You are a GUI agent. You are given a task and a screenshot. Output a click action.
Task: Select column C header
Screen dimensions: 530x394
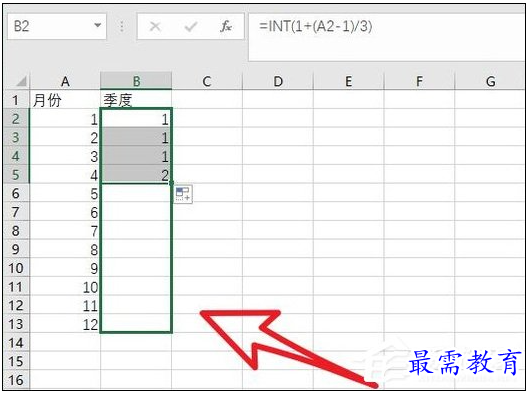(x=207, y=81)
